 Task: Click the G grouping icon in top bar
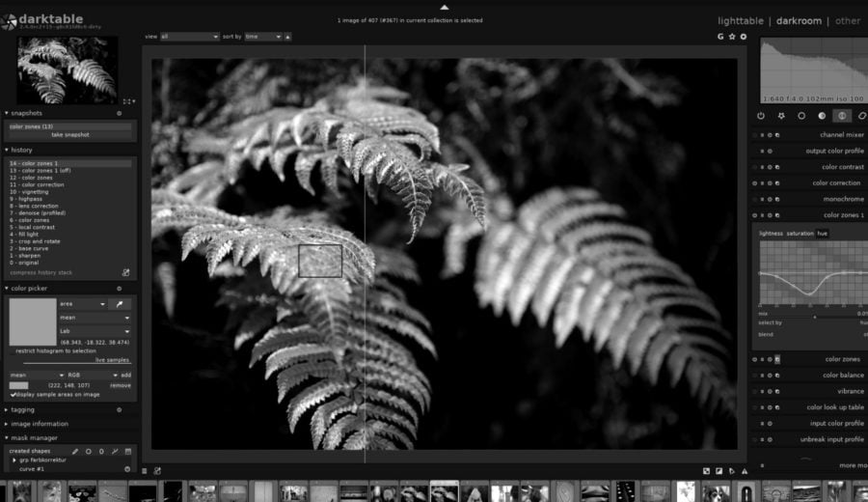720,37
